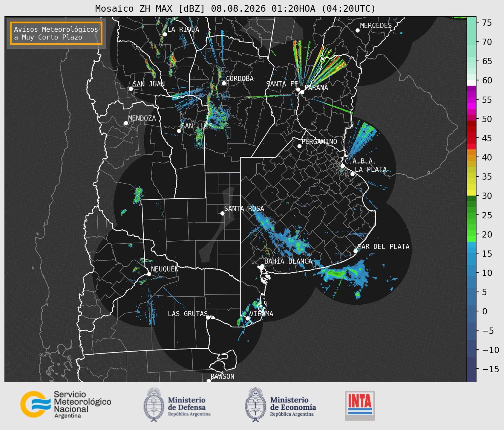Click the Avisos Meteorológicos a Muy Corto Plazo box
The height and width of the screenshot is (430, 504).
click(x=56, y=33)
